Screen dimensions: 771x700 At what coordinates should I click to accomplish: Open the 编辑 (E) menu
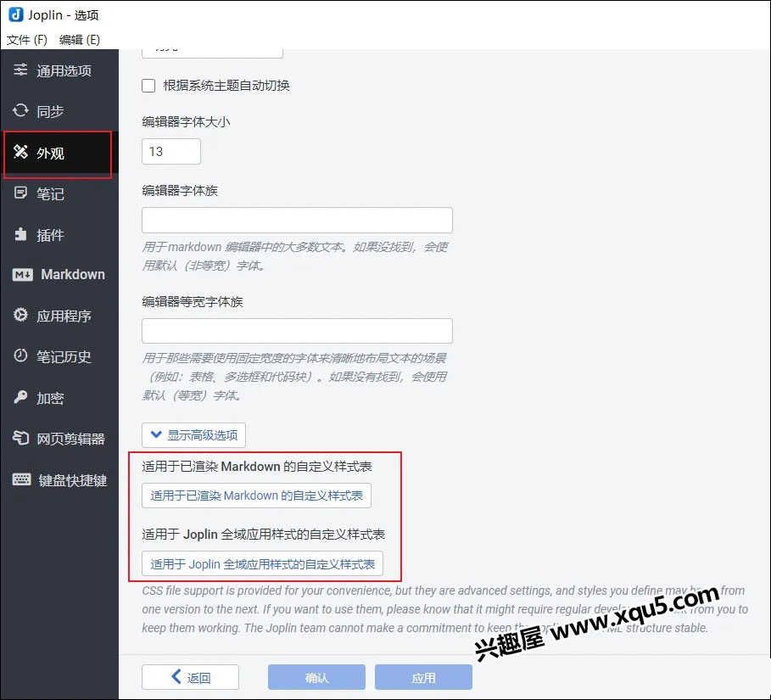pyautogui.click(x=79, y=39)
